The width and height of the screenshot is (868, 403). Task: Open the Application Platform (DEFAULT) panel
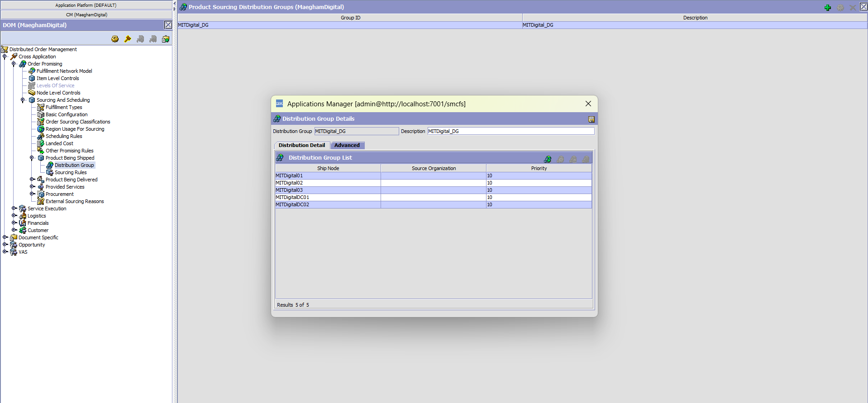coord(86,5)
